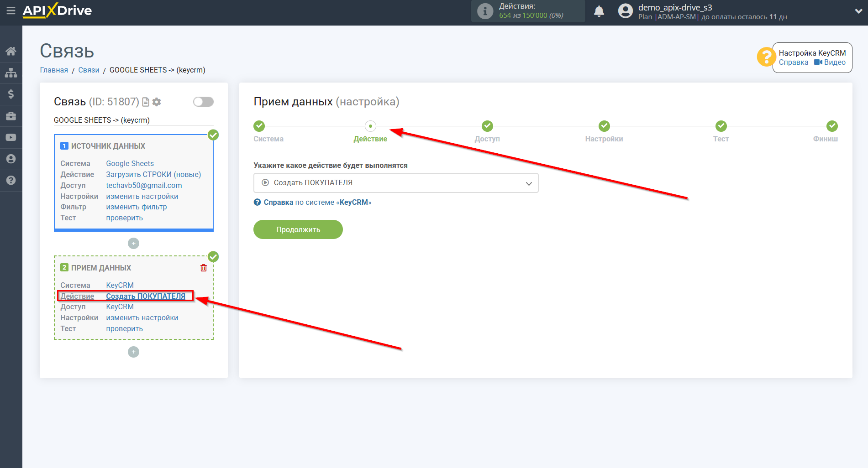Click Загрузить СТРОКИ (новые) action link

(153, 174)
